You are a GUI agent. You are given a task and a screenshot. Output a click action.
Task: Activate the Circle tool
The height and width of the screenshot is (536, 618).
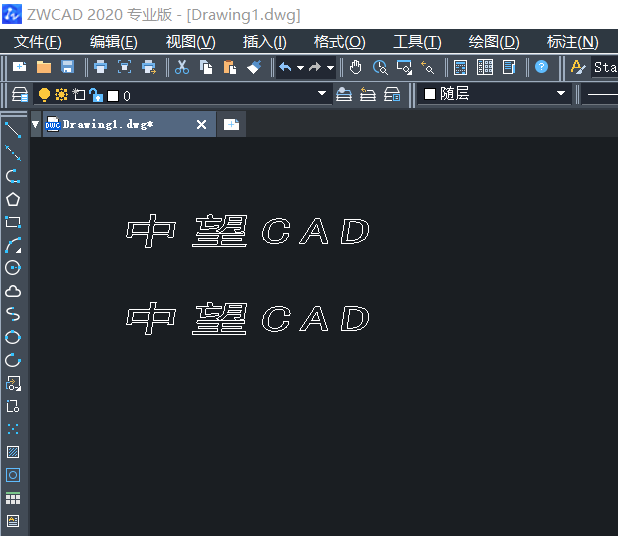13,268
